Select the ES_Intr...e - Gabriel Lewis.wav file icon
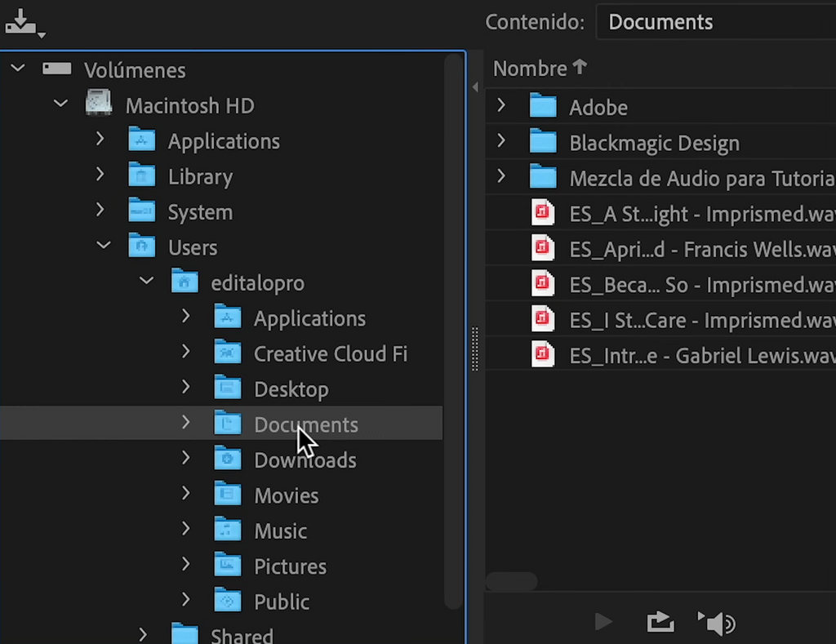 click(543, 354)
